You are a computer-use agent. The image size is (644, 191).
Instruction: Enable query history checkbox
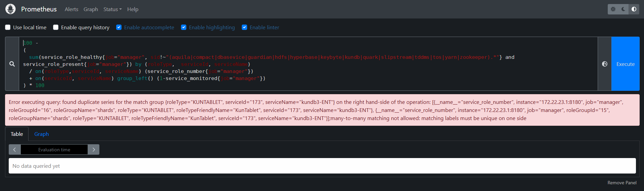[56, 27]
